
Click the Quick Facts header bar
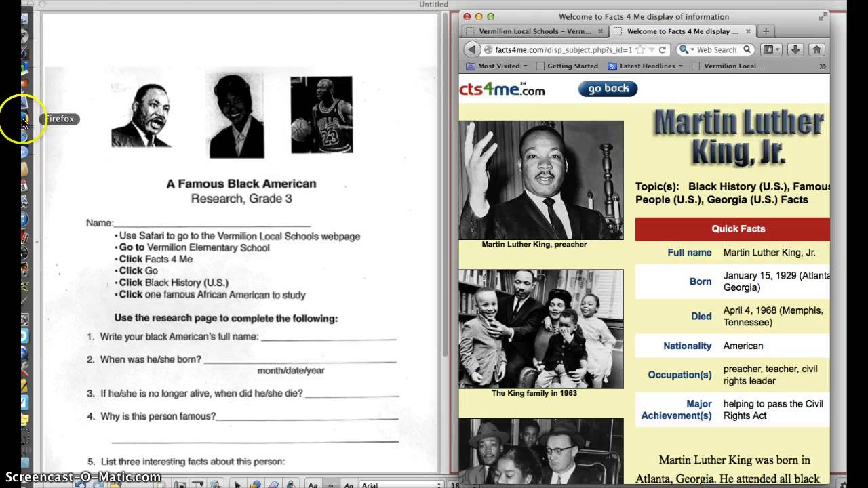click(732, 229)
